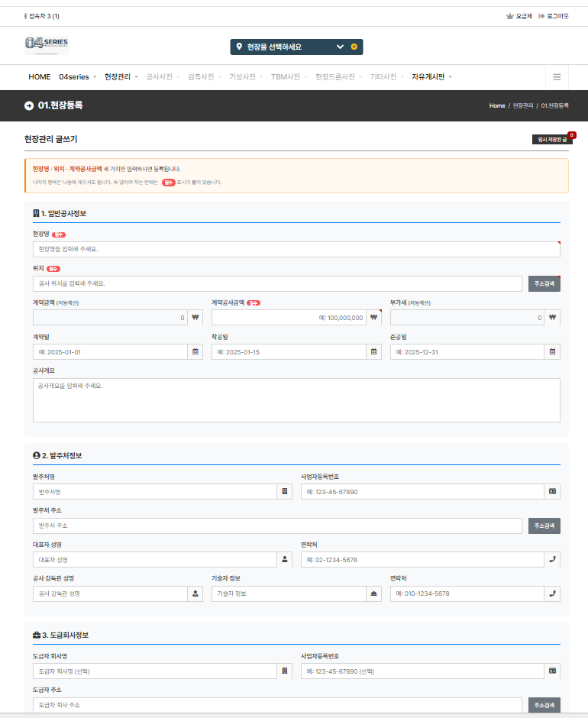The width and height of the screenshot is (588, 718).
Task: Click ID card icon beside 발주처 사업자등록번호
Action: point(552,491)
